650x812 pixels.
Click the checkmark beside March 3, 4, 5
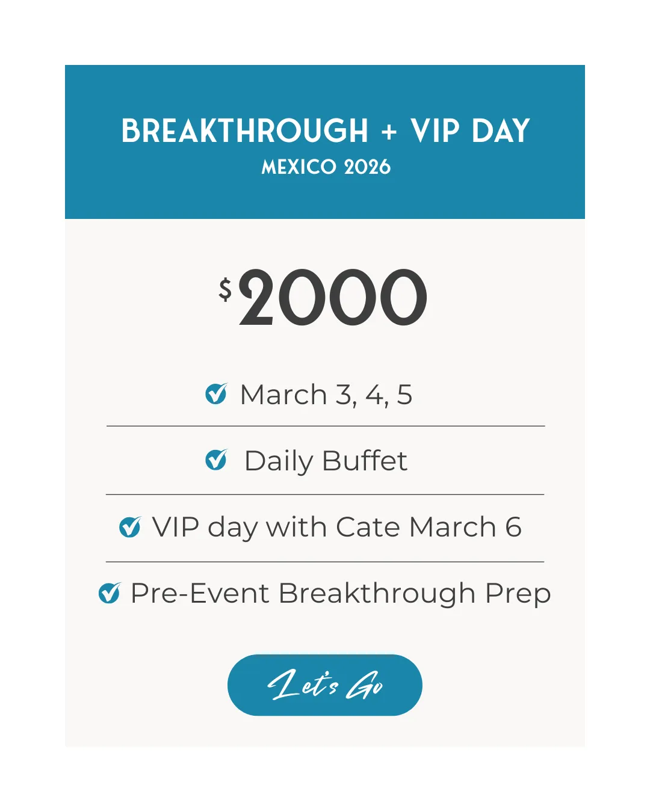215,395
